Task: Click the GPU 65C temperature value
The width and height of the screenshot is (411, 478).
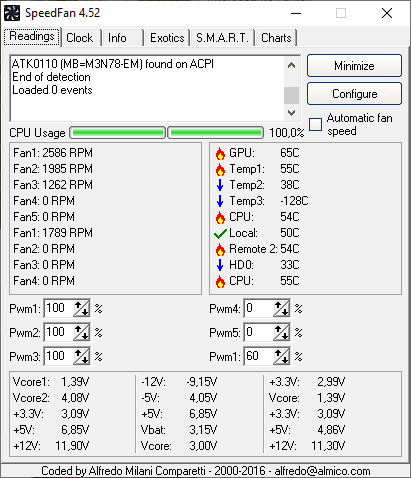Action: (x=290, y=153)
